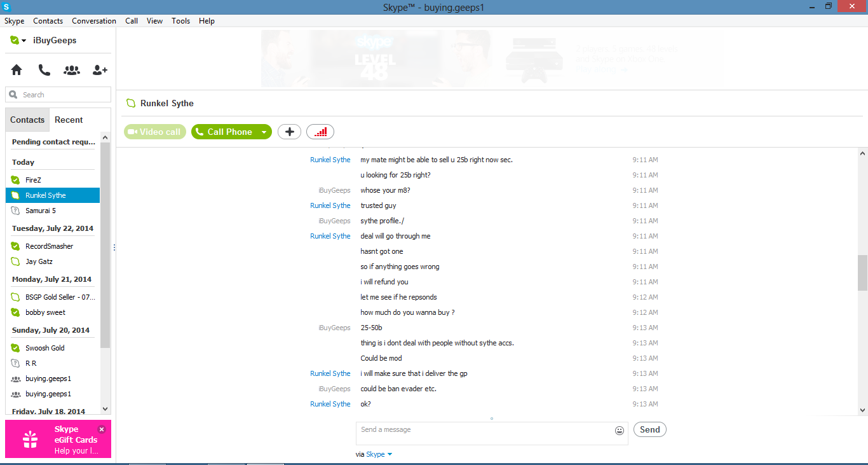
Task: Open BSGP Gold Seller conversation
Action: (x=53, y=297)
